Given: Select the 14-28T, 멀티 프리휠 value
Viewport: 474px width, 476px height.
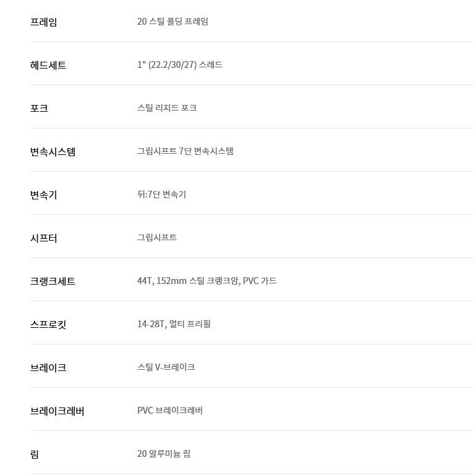Looking at the screenshot, I should pyautogui.click(x=174, y=324).
